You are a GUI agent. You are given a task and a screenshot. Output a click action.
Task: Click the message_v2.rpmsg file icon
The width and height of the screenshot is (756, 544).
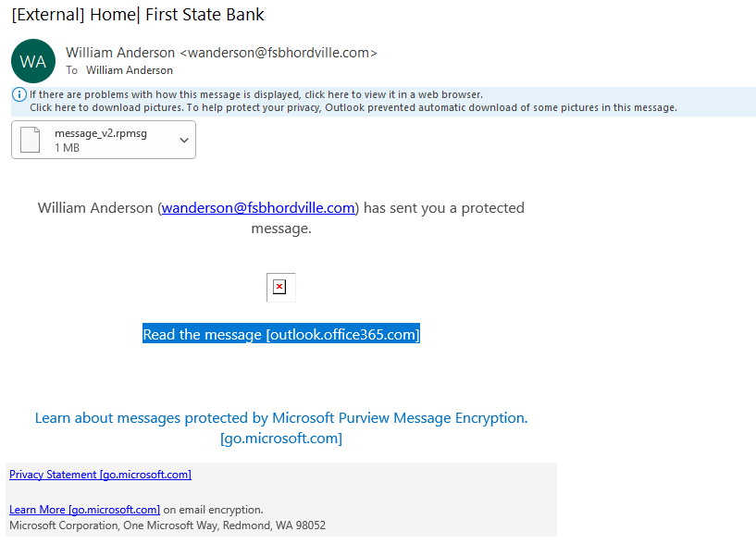pos(30,140)
